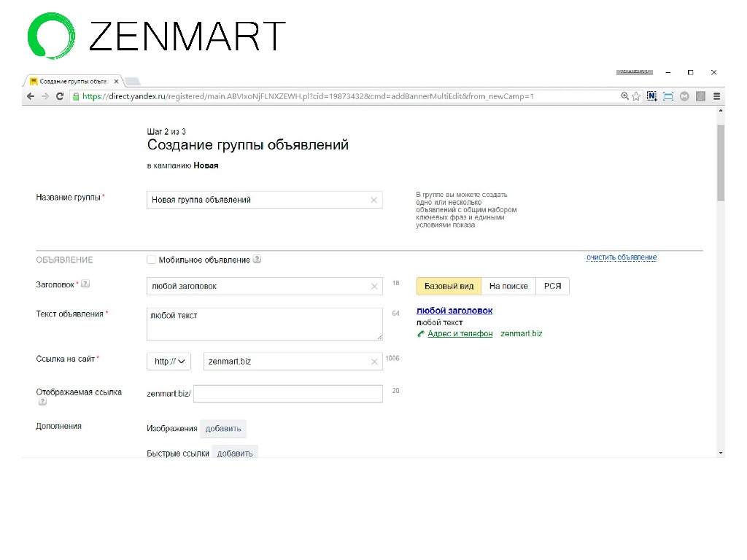Clear the Название группы field
The height and width of the screenshot is (560, 747).
pyautogui.click(x=374, y=200)
